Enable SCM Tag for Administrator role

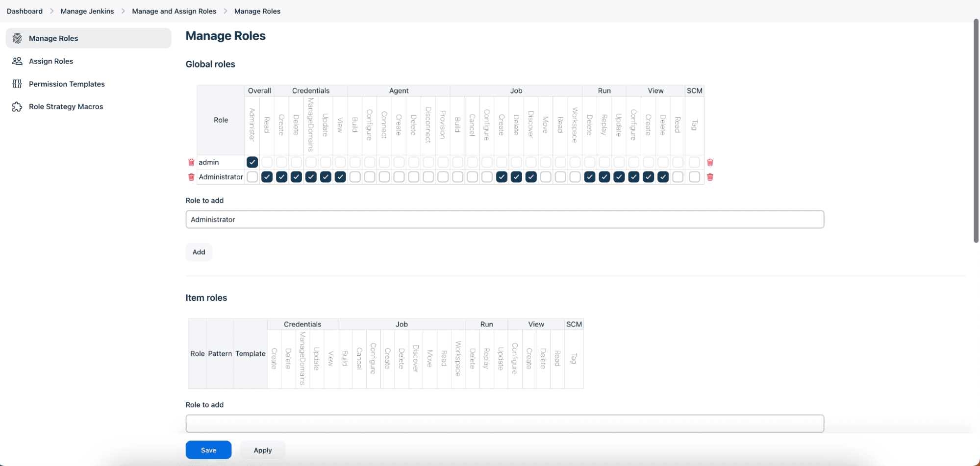(694, 177)
